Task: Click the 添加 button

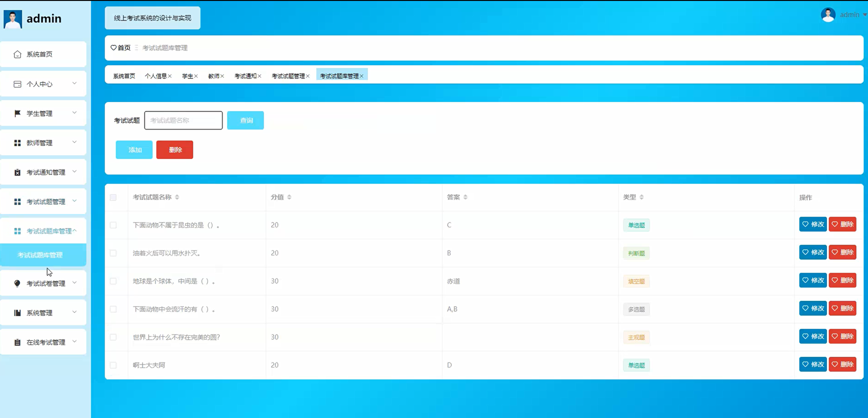Action: tap(134, 150)
